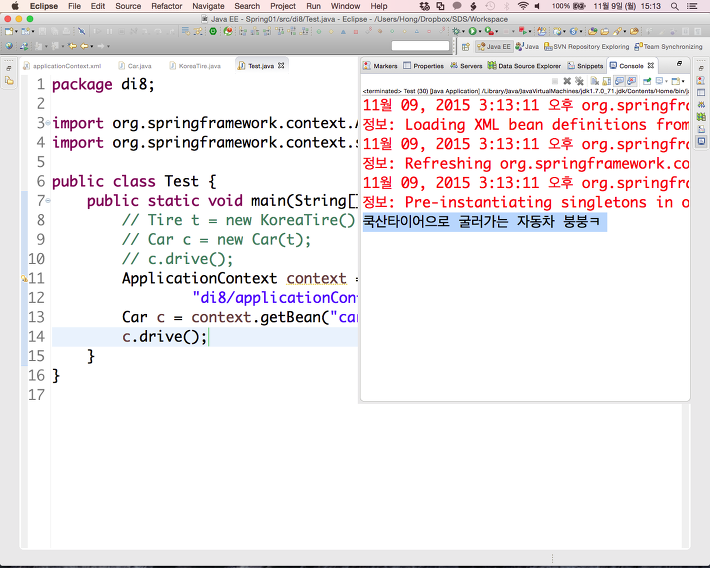Click the Open Perspective icon

coord(466,47)
